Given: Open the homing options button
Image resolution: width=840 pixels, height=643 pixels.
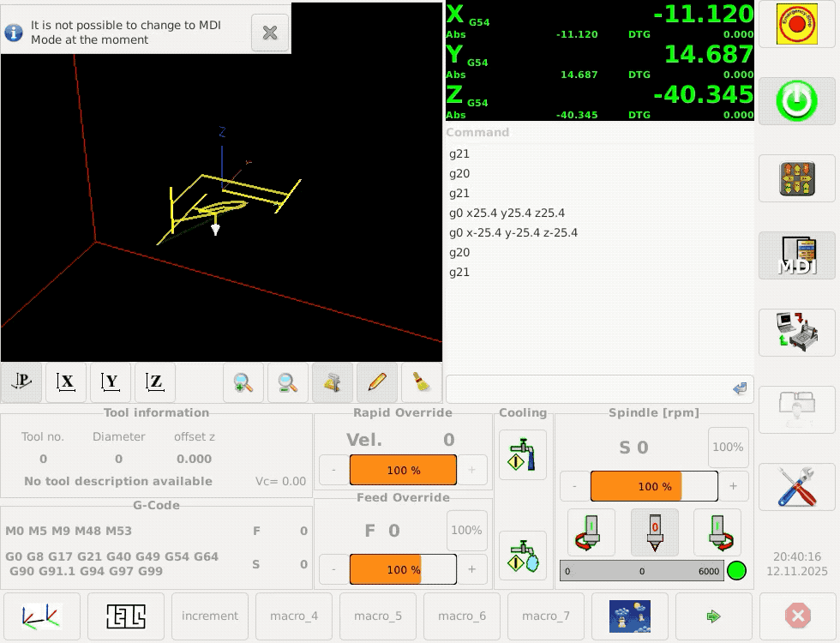Looking at the screenshot, I should (x=41, y=616).
